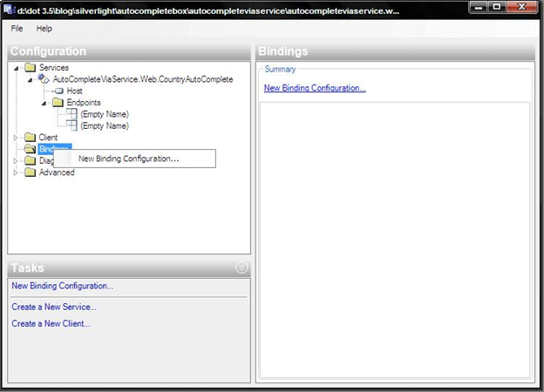Viewport: 544px width, 392px height.
Task: Select the Host tree label
Action: pyautogui.click(x=74, y=91)
